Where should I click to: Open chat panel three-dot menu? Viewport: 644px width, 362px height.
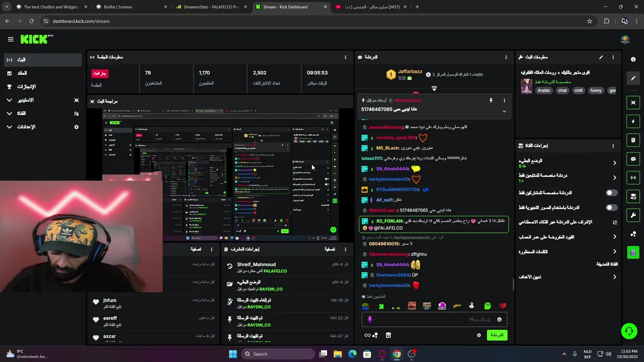point(506,57)
